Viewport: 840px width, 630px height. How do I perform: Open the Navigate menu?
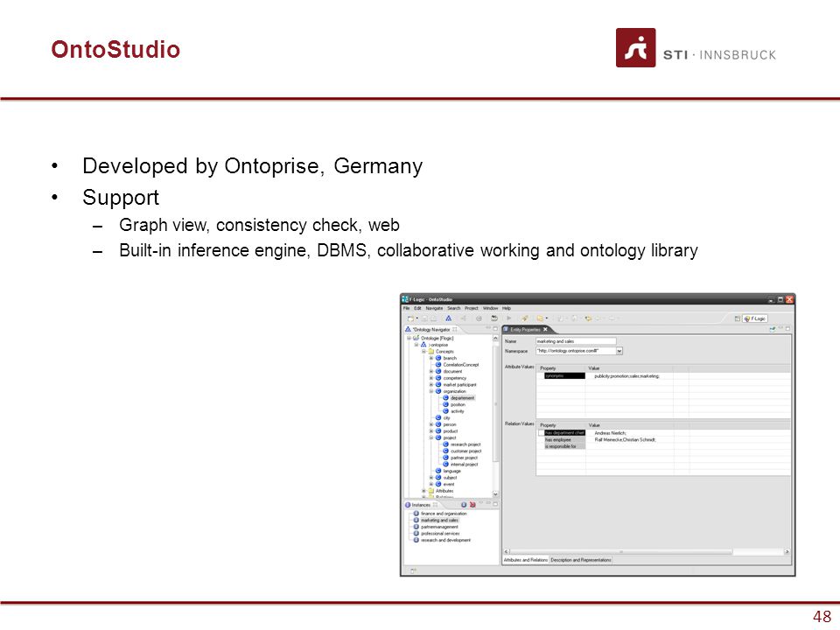tap(434, 308)
